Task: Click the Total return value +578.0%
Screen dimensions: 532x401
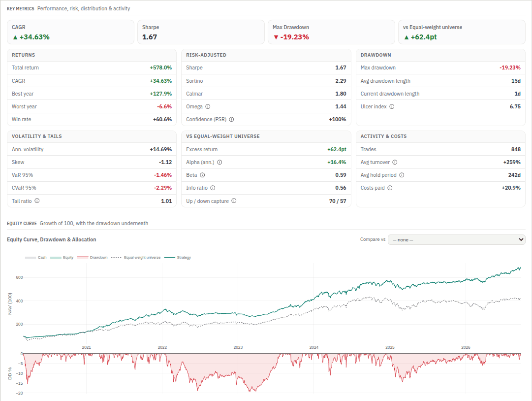Action: click(x=161, y=68)
